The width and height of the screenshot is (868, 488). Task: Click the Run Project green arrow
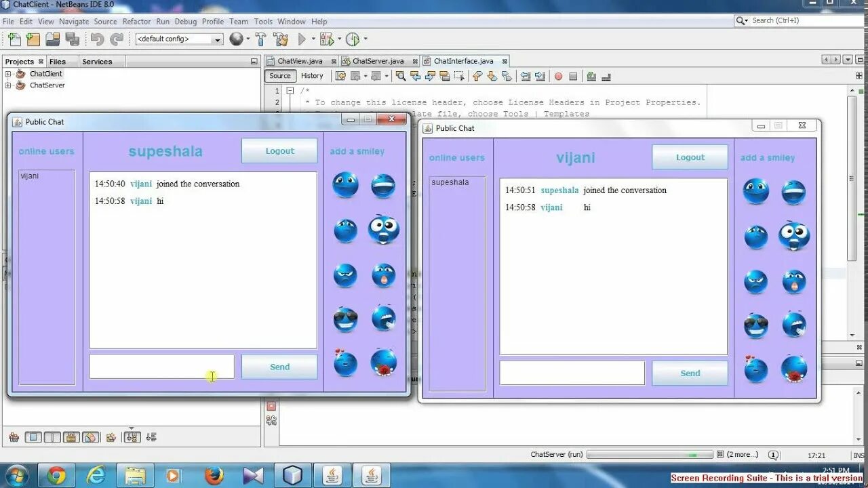[302, 39]
